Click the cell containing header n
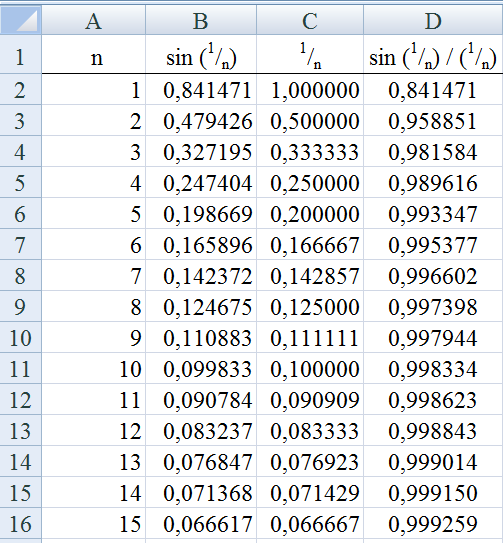Image resolution: width=503 pixels, height=543 pixels. coord(94,54)
